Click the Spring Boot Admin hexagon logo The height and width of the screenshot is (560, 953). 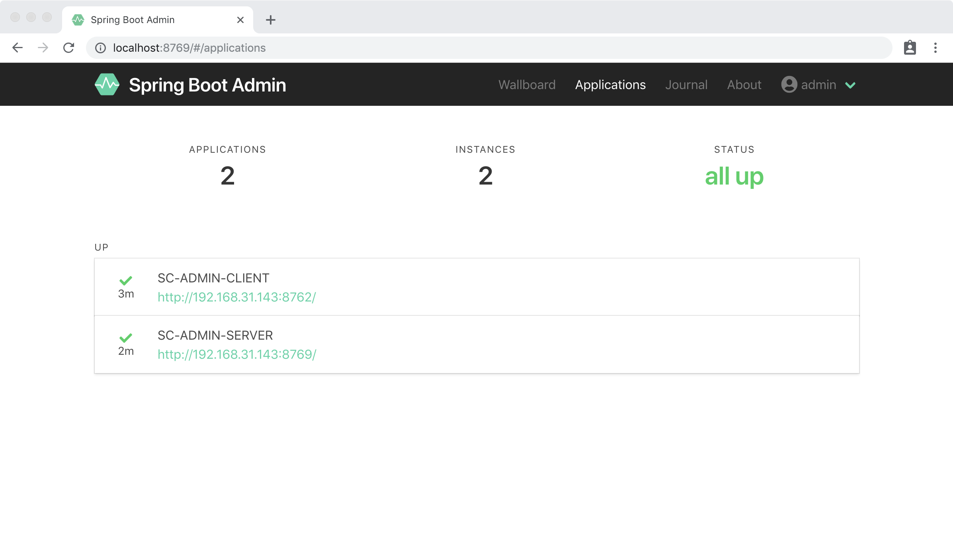(107, 84)
